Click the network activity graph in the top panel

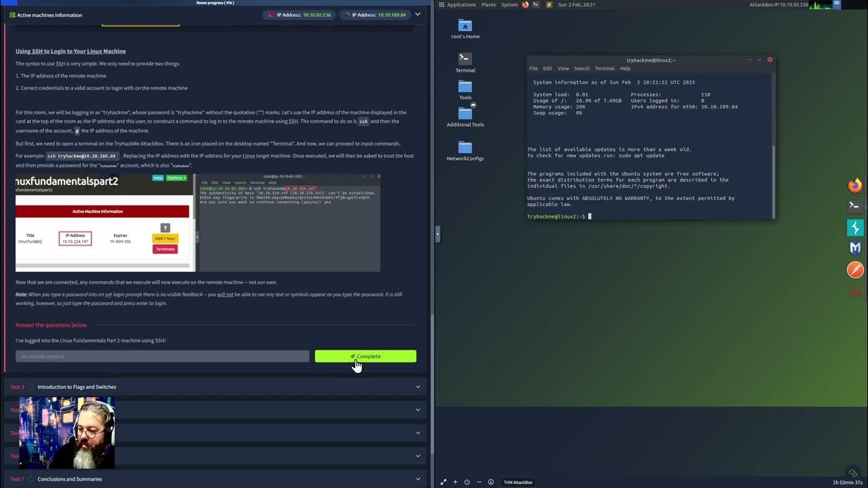[x=821, y=4]
